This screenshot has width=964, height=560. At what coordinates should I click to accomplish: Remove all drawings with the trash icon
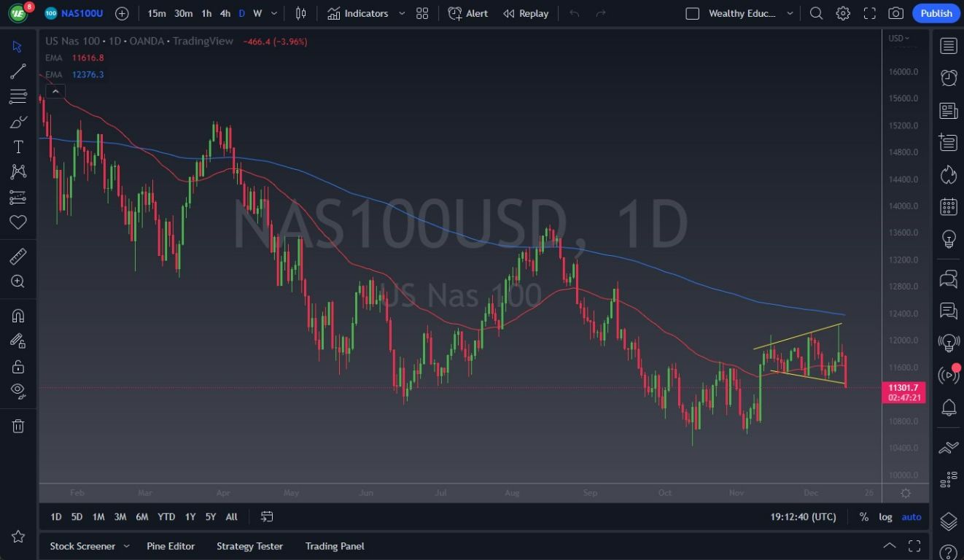click(18, 426)
